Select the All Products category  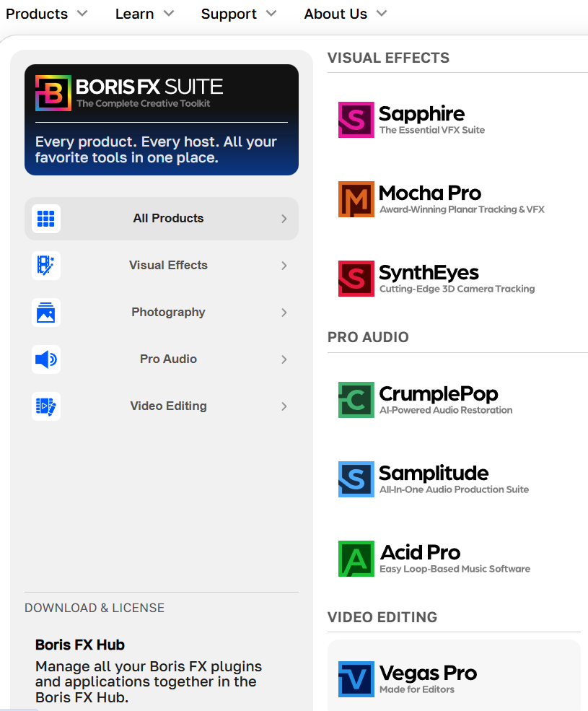pyautogui.click(x=162, y=219)
